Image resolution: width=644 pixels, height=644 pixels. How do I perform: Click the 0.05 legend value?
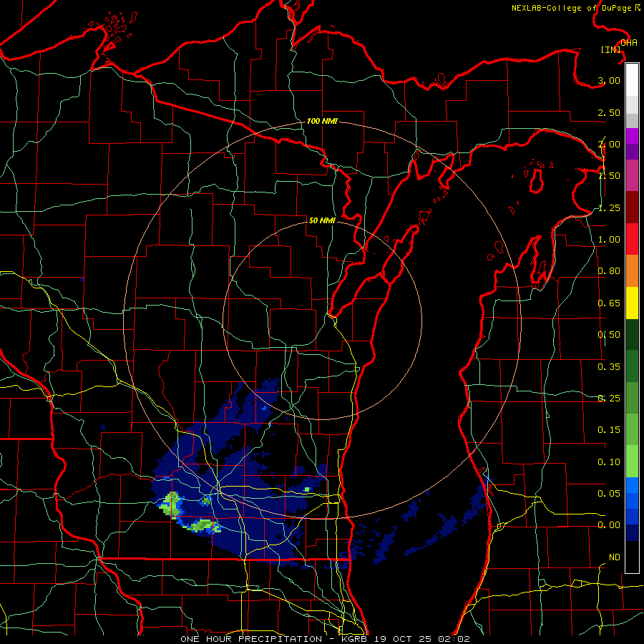click(609, 493)
